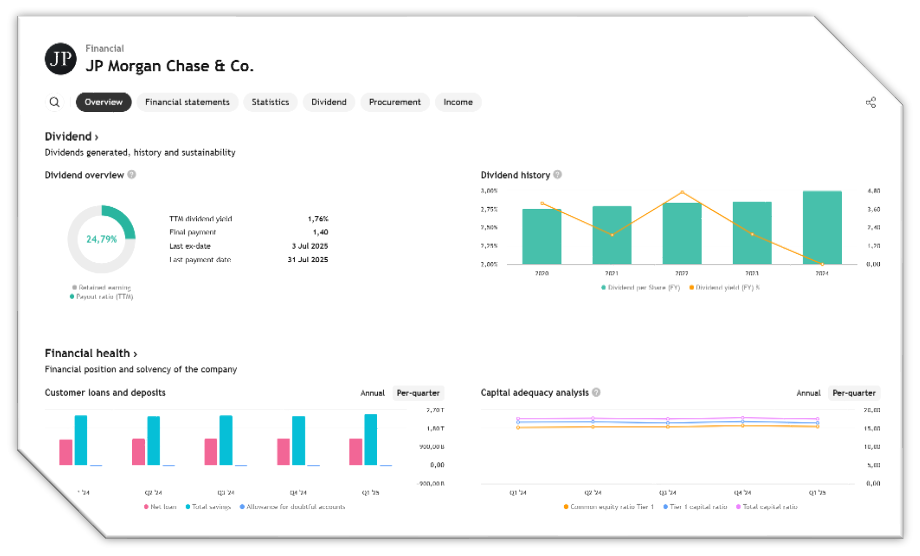Open the Procurement tab

(395, 102)
